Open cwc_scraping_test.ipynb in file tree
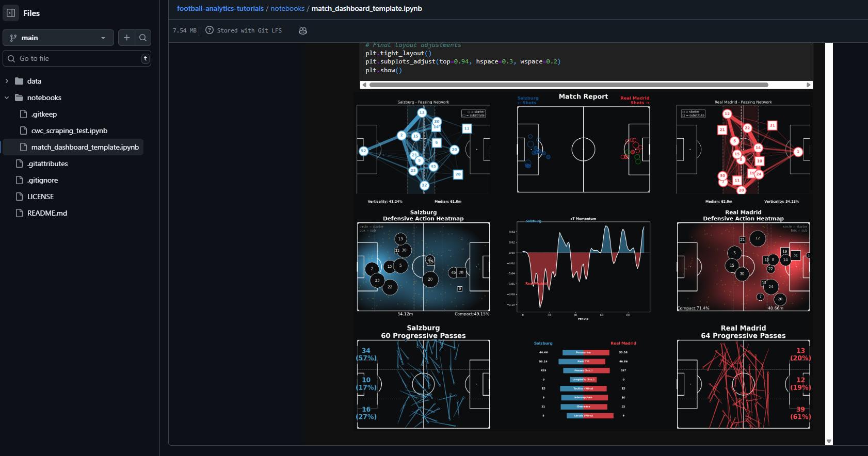Image resolution: width=868 pixels, height=456 pixels. point(69,131)
